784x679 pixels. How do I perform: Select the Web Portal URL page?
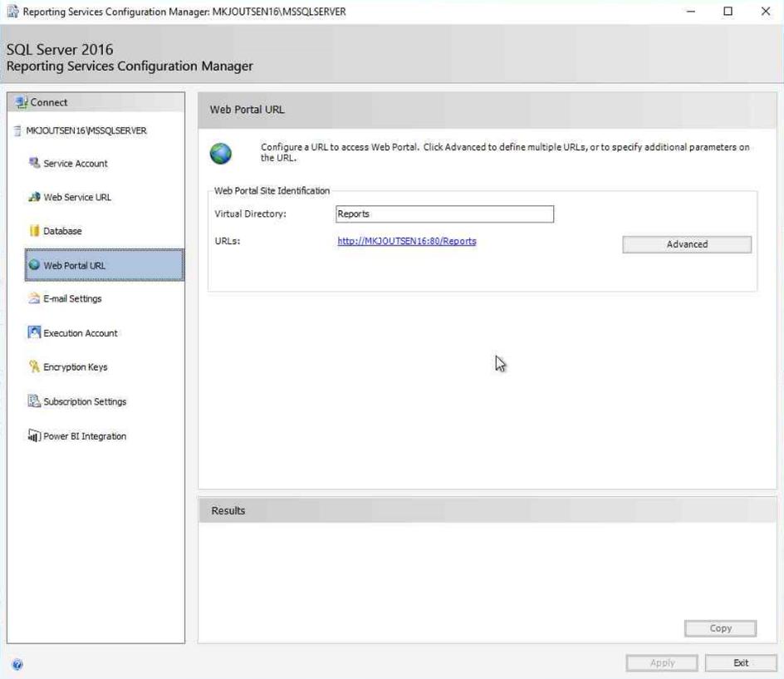tap(105, 265)
